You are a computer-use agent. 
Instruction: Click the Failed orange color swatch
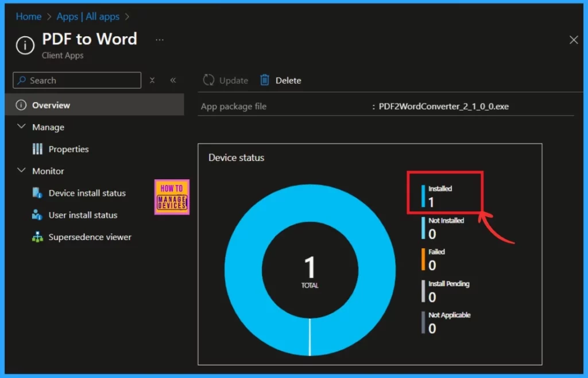423,260
